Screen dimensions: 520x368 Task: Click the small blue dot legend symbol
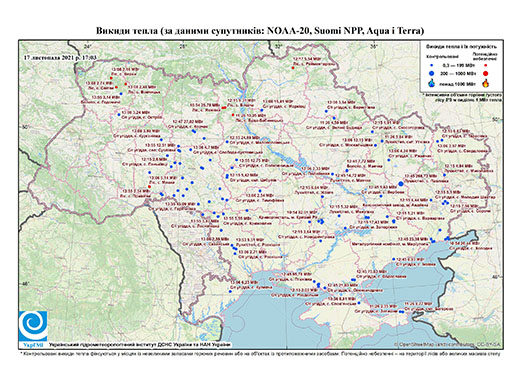click(x=432, y=66)
